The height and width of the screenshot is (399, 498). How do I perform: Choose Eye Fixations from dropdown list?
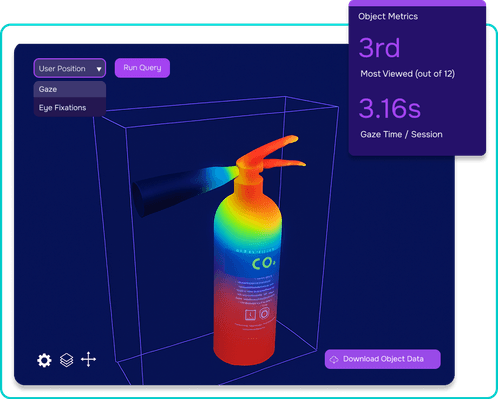(70, 108)
